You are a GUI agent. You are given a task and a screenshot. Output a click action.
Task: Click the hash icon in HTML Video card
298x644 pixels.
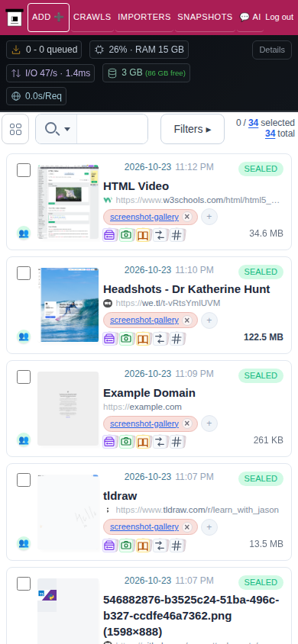177,235
